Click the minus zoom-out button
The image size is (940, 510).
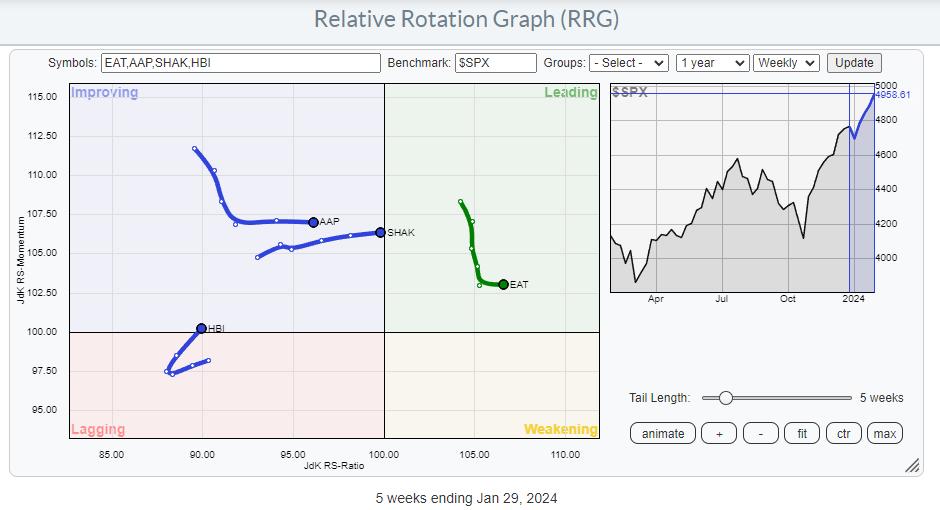coord(760,433)
